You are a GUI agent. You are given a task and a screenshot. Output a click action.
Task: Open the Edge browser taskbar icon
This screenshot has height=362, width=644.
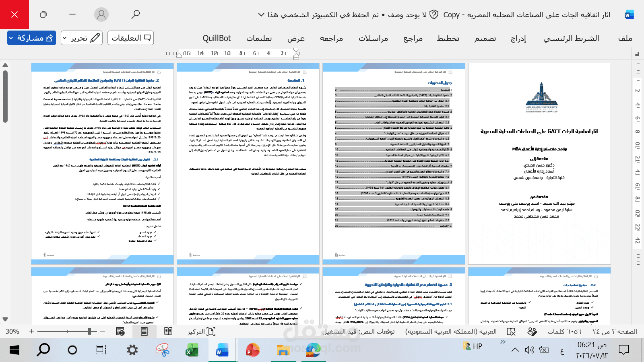313,350
